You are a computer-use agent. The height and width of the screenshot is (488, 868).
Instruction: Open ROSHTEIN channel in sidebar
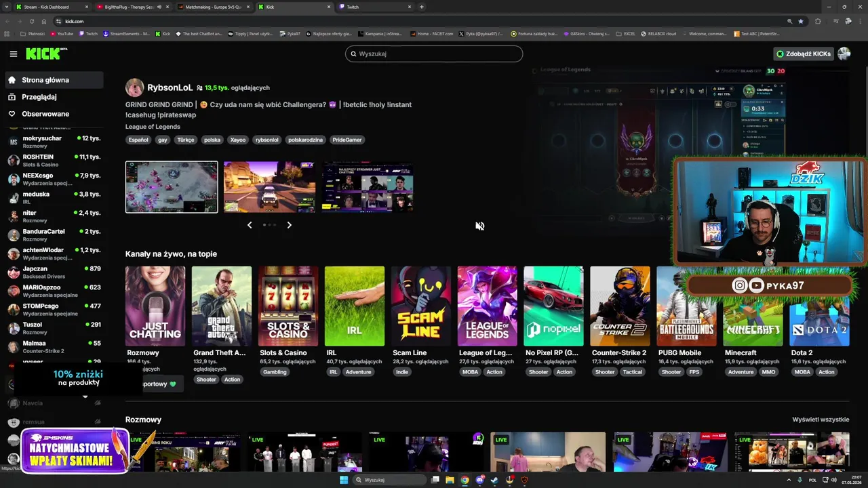53,160
